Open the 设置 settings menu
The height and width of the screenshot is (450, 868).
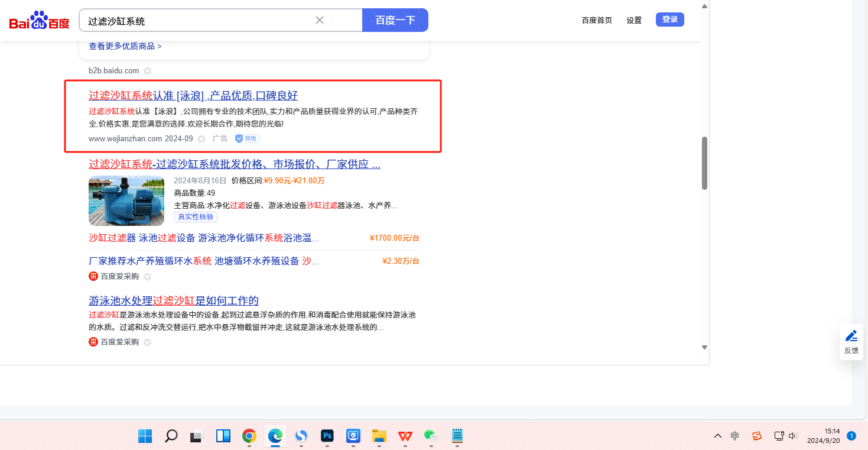point(634,20)
